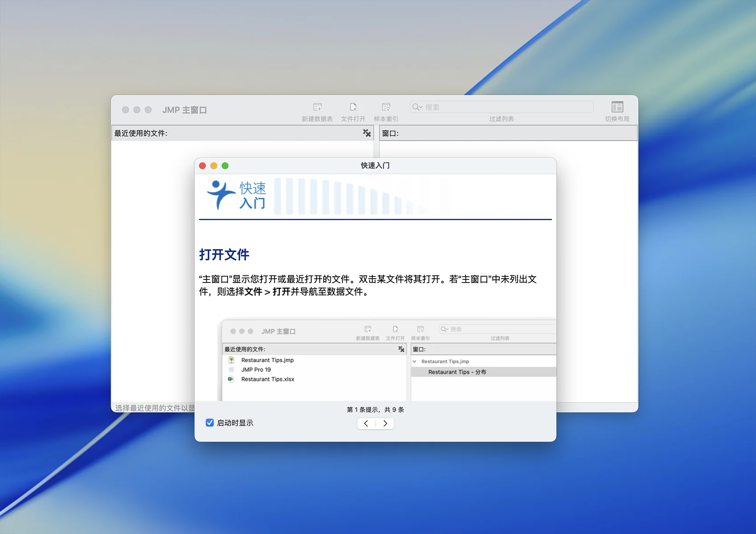Zoom the 快速入门 dialog with green button

tap(225, 166)
